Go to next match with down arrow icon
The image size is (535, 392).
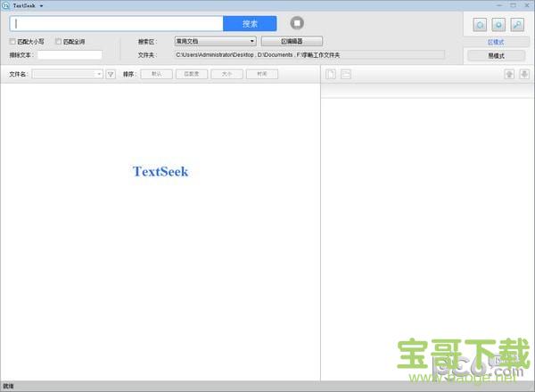[x=524, y=74]
